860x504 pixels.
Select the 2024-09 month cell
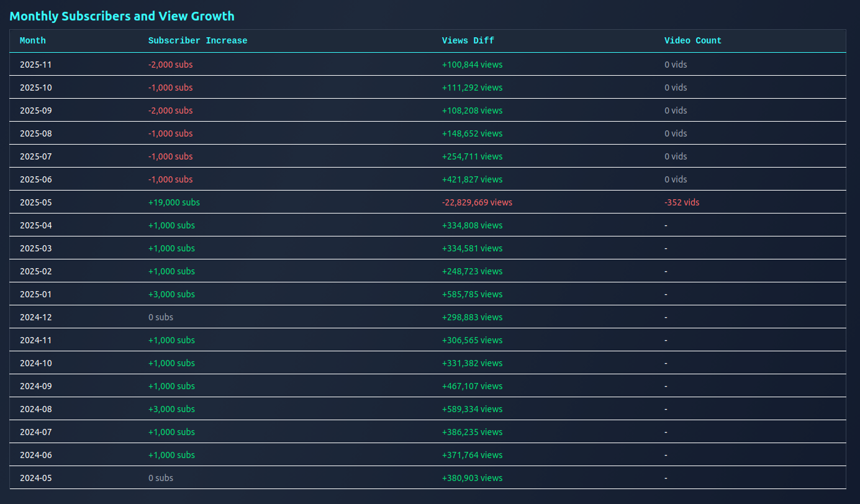click(36, 386)
